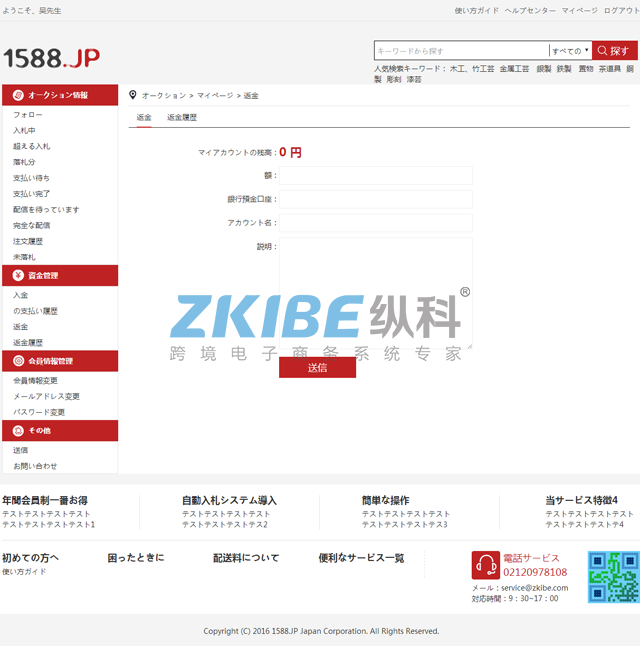Open 支払い完了 in the sidebar
The image size is (640, 646).
pyautogui.click(x=32, y=194)
